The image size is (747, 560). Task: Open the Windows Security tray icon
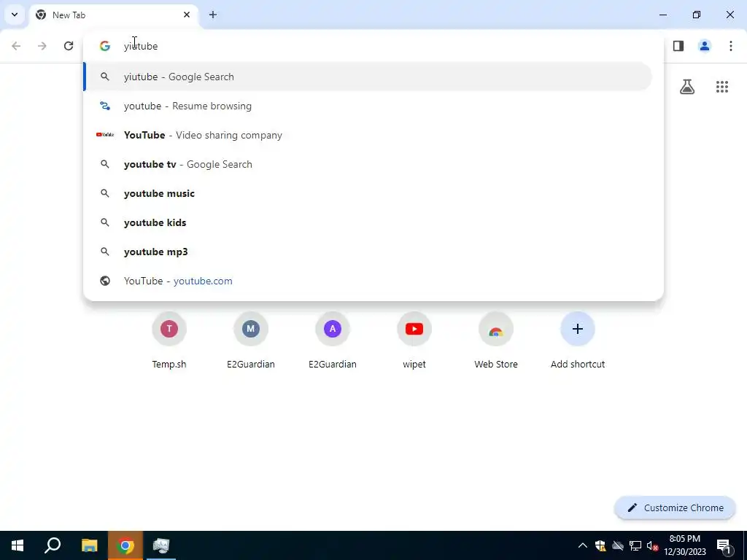click(x=600, y=545)
